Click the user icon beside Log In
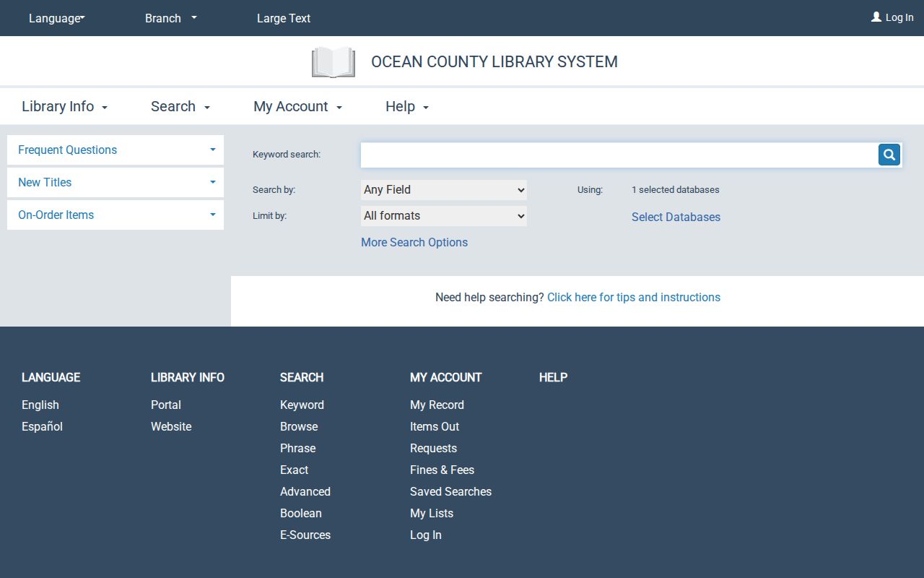The height and width of the screenshot is (578, 924). click(x=876, y=17)
